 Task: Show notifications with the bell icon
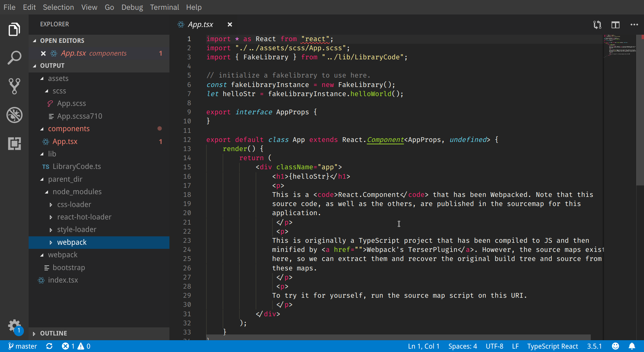(632, 346)
